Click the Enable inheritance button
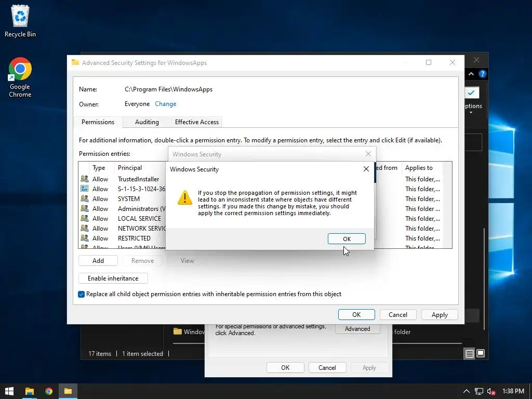532x399 pixels. click(113, 278)
